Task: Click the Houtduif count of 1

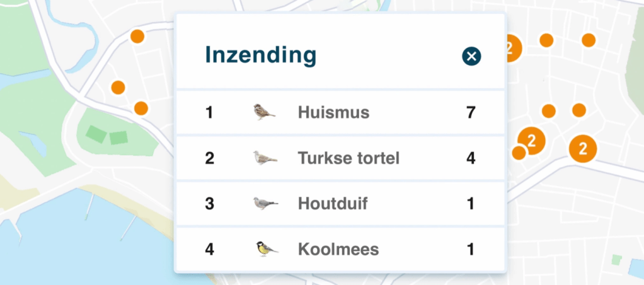Action: [x=471, y=204]
